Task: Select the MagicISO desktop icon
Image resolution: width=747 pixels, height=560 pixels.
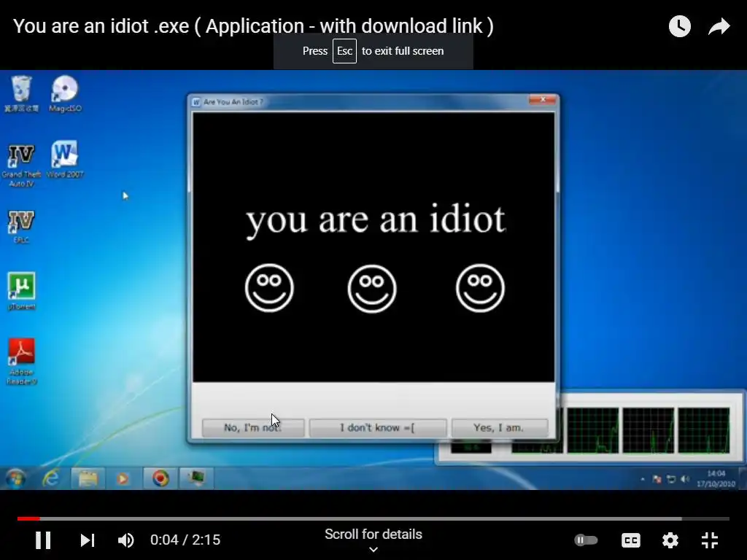Action: click(x=65, y=94)
